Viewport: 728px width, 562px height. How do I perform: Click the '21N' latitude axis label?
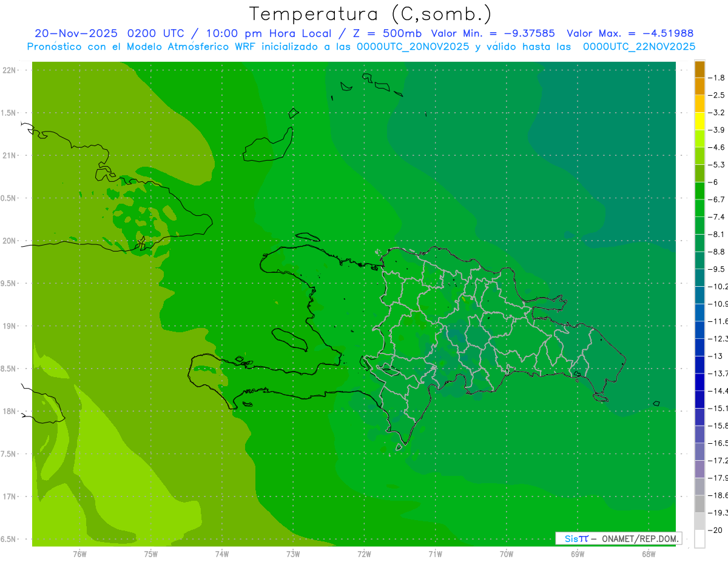[10, 156]
